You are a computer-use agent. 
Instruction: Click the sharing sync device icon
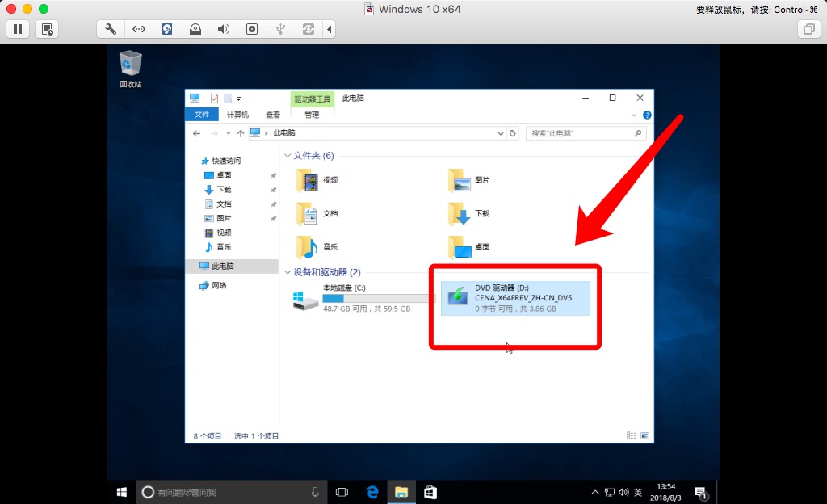(309, 29)
